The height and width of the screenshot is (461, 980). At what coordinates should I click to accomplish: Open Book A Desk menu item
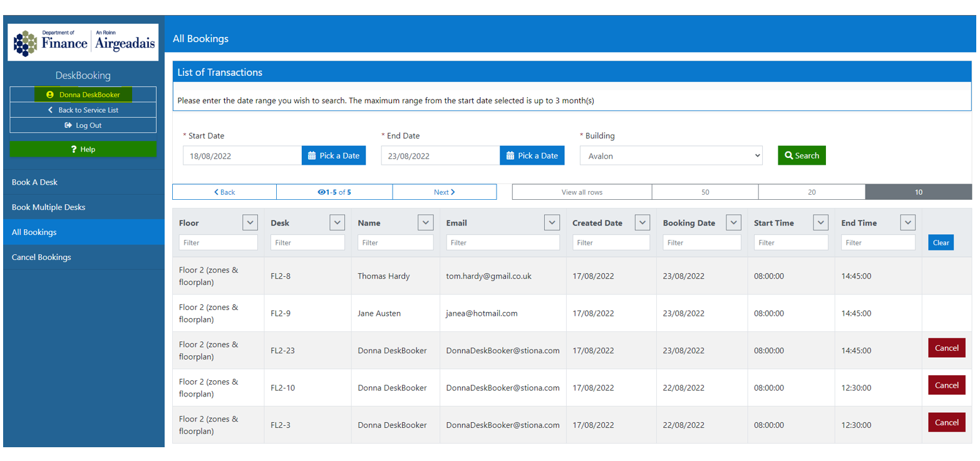pos(84,182)
